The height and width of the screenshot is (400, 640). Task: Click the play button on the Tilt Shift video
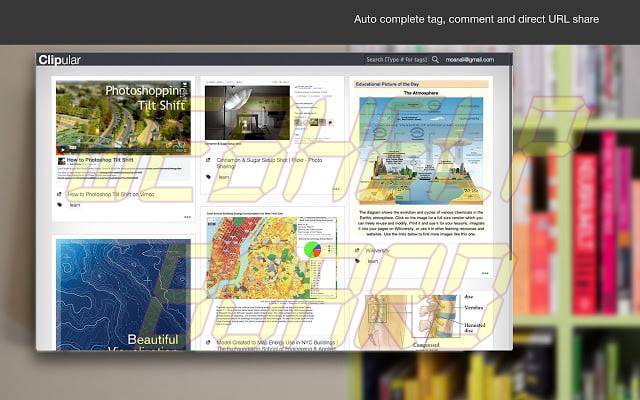coord(63,149)
